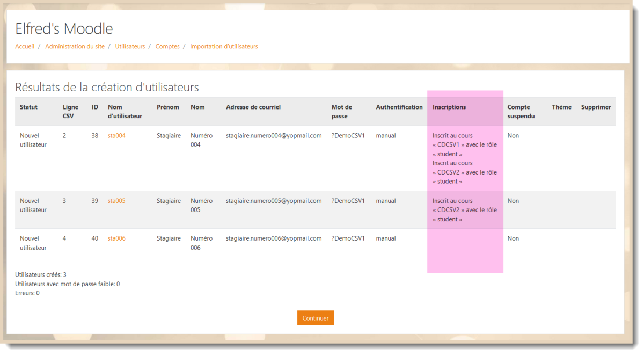Click the Nom cell Numéro 006

pyautogui.click(x=201, y=243)
